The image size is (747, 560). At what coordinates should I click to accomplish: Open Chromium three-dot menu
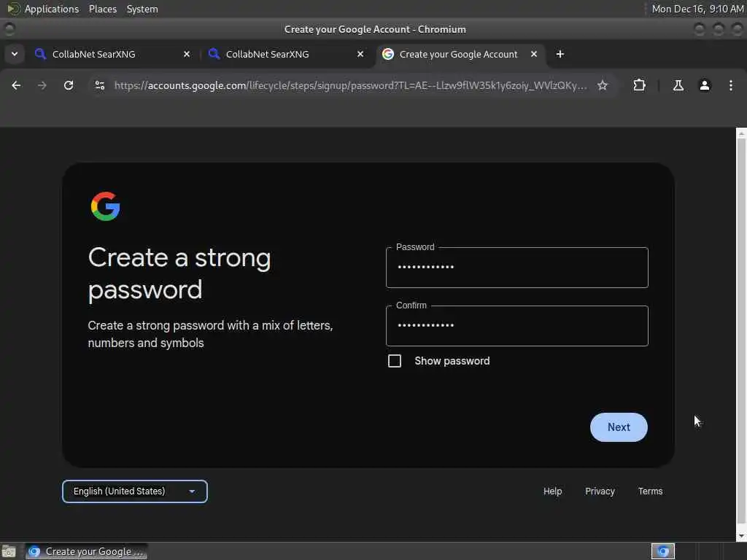[731, 85]
